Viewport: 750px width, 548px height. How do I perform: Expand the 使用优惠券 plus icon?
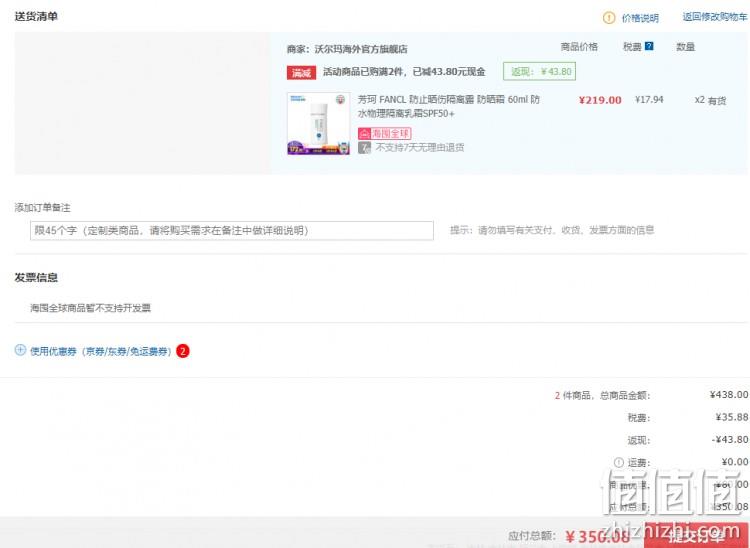pos(20,350)
